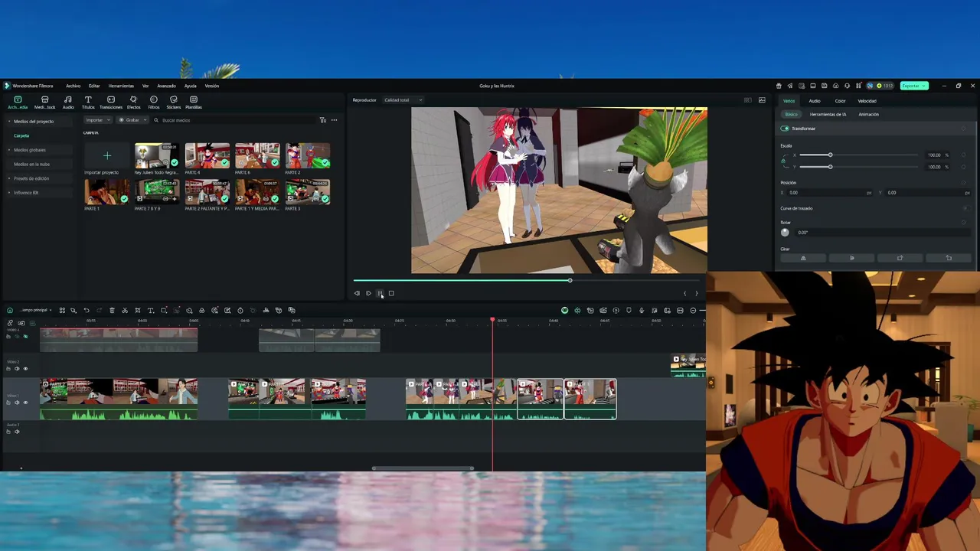This screenshot has width=980, height=551.
Task: Click the scale Y slider handle
Action: 830,166
